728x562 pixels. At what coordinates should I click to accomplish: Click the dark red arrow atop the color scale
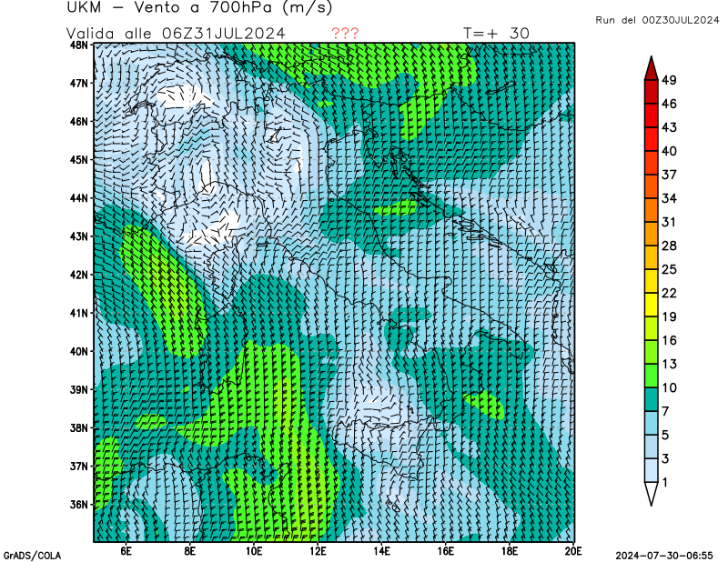pos(651,68)
